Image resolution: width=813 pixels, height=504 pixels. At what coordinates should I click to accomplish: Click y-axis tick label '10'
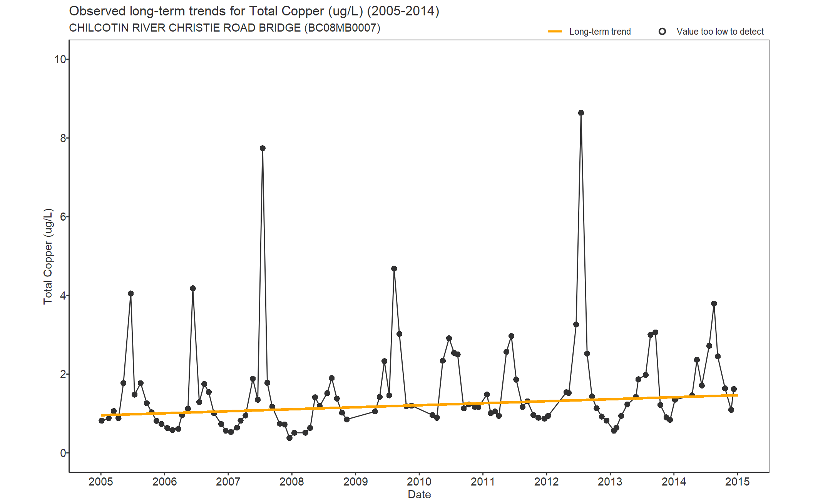[x=60, y=59]
